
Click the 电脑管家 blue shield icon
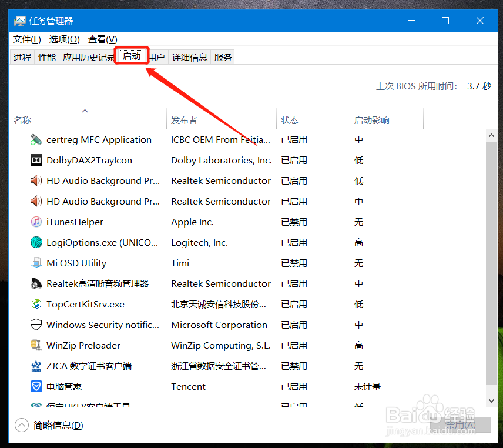(36, 386)
